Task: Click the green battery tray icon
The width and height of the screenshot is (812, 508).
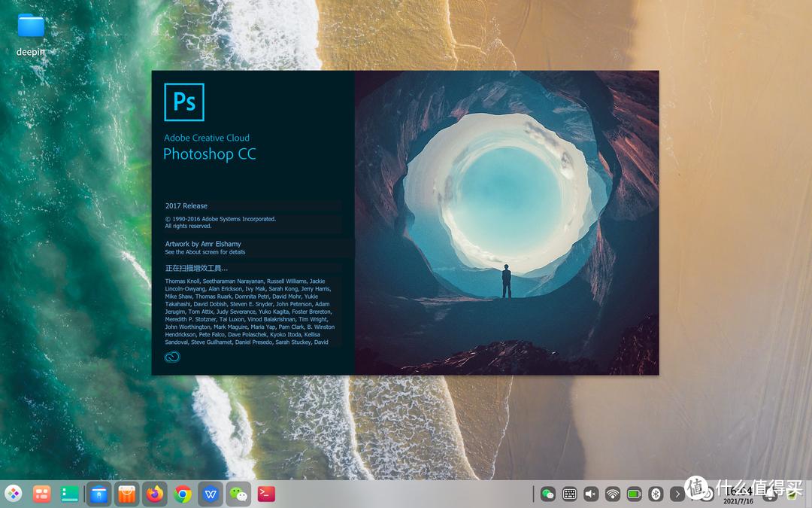Action: pyautogui.click(x=635, y=494)
